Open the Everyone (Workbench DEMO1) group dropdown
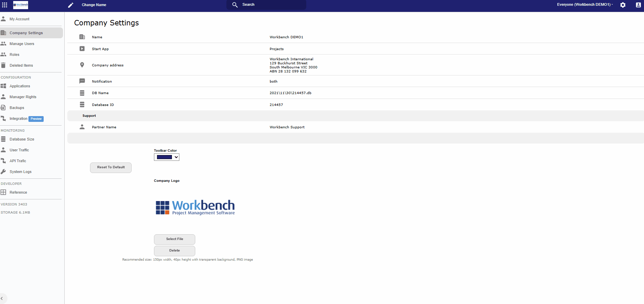This screenshot has width=644, height=304. (585, 5)
